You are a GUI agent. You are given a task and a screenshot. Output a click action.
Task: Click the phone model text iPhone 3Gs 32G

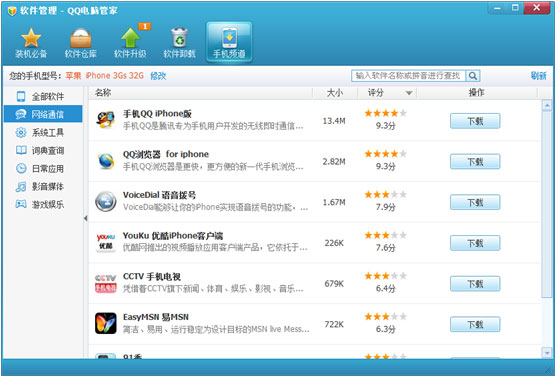click(x=115, y=76)
